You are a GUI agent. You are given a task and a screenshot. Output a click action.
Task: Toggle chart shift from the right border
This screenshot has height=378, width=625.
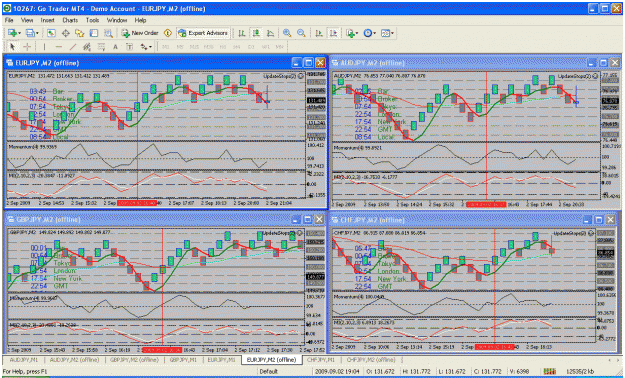334,33
